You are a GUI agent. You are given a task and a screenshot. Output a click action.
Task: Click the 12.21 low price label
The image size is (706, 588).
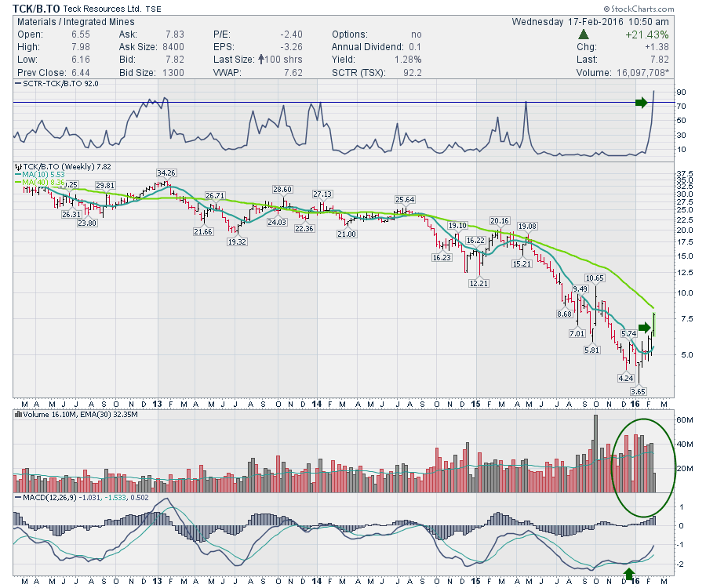tap(479, 284)
